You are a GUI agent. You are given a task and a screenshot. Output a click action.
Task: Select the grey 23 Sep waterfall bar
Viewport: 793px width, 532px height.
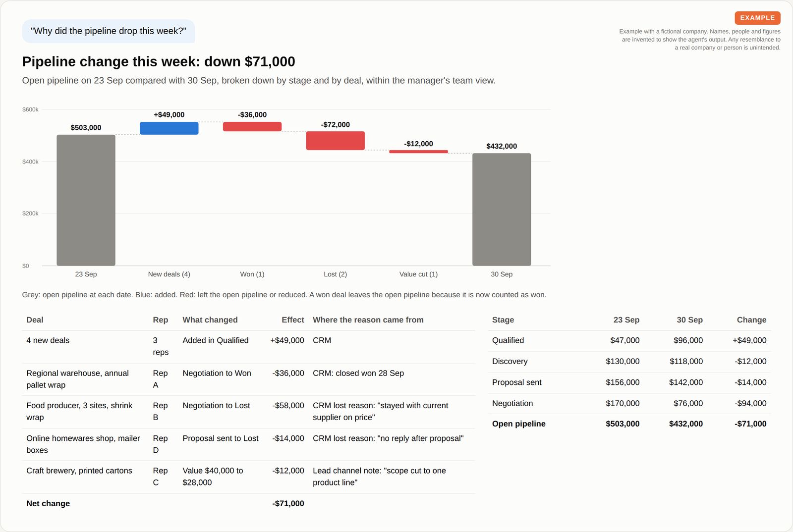(86, 200)
